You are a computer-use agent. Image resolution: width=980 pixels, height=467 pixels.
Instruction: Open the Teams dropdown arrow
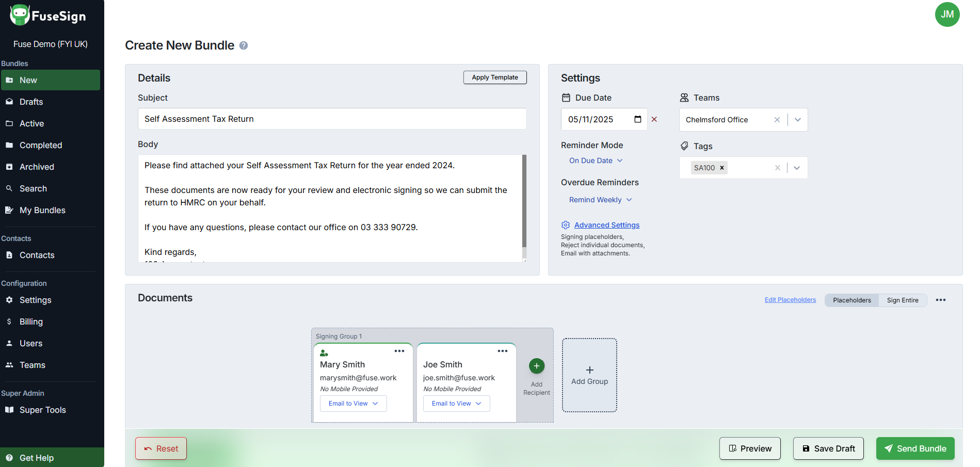798,120
